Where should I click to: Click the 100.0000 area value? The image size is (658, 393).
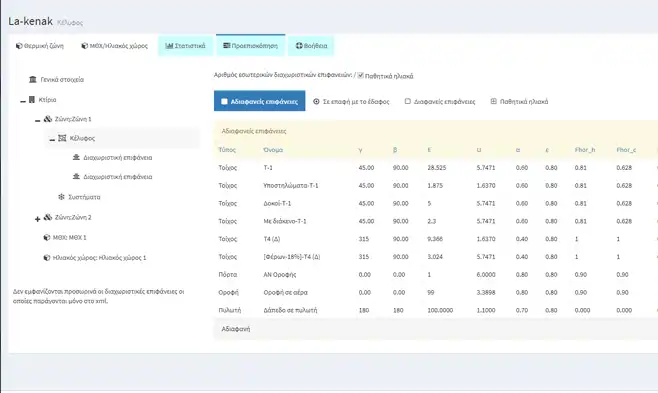pyautogui.click(x=440, y=310)
